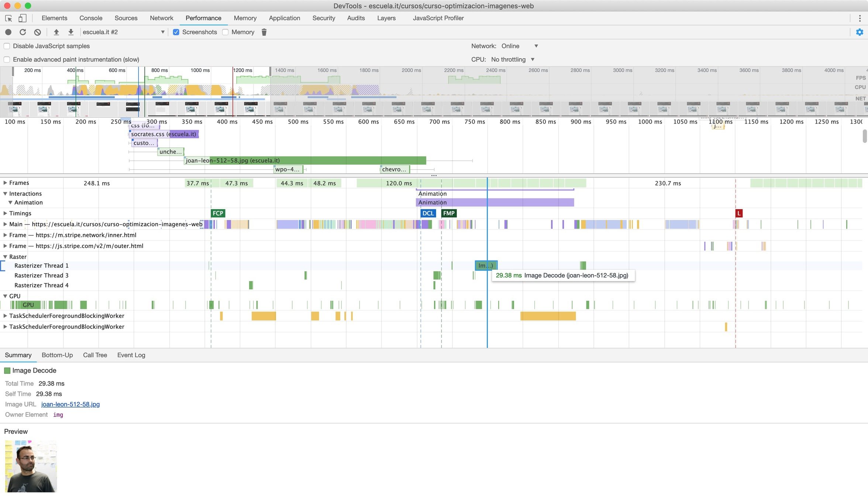This screenshot has width=868, height=498.
Task: Click the reload and record icon
Action: point(23,32)
